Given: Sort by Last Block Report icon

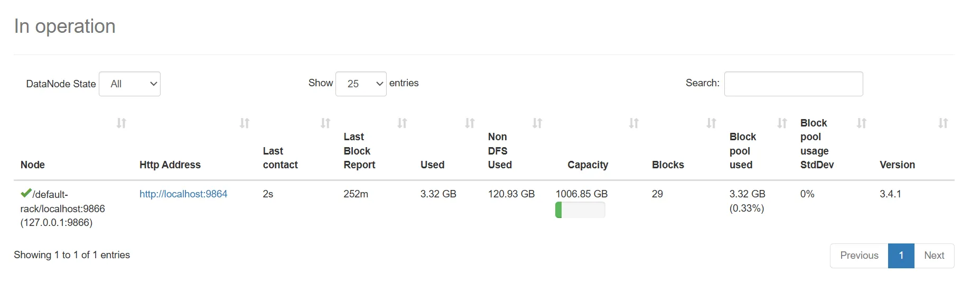Looking at the screenshot, I should [402, 123].
